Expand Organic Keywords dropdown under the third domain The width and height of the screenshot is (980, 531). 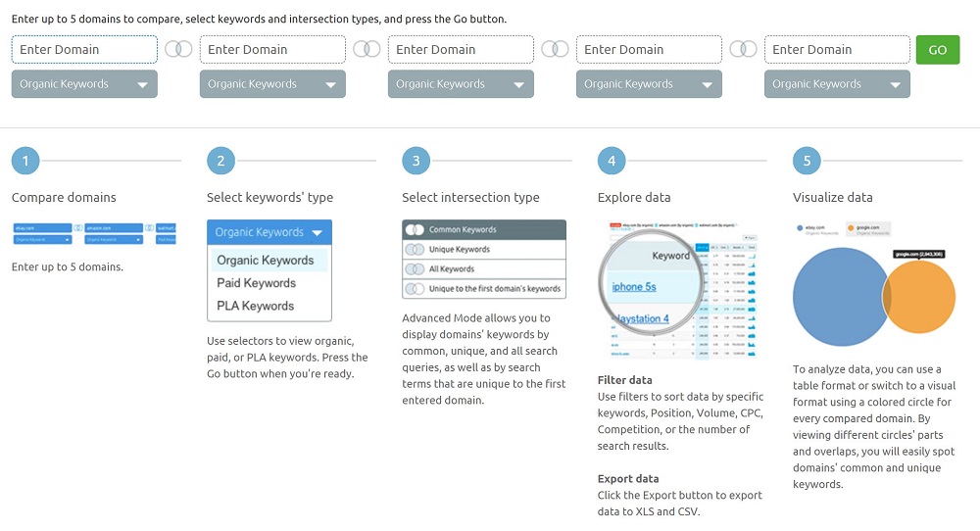pyautogui.click(x=461, y=83)
